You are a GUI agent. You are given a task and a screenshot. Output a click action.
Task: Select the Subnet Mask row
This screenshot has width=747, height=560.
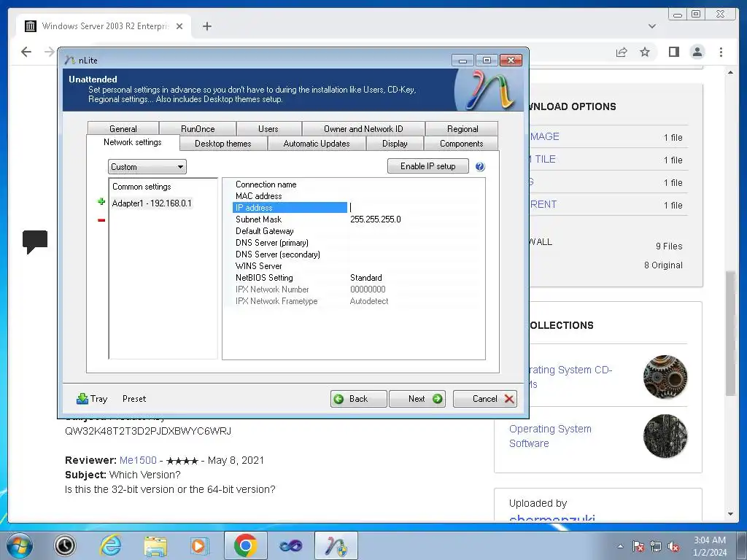[x=357, y=219]
